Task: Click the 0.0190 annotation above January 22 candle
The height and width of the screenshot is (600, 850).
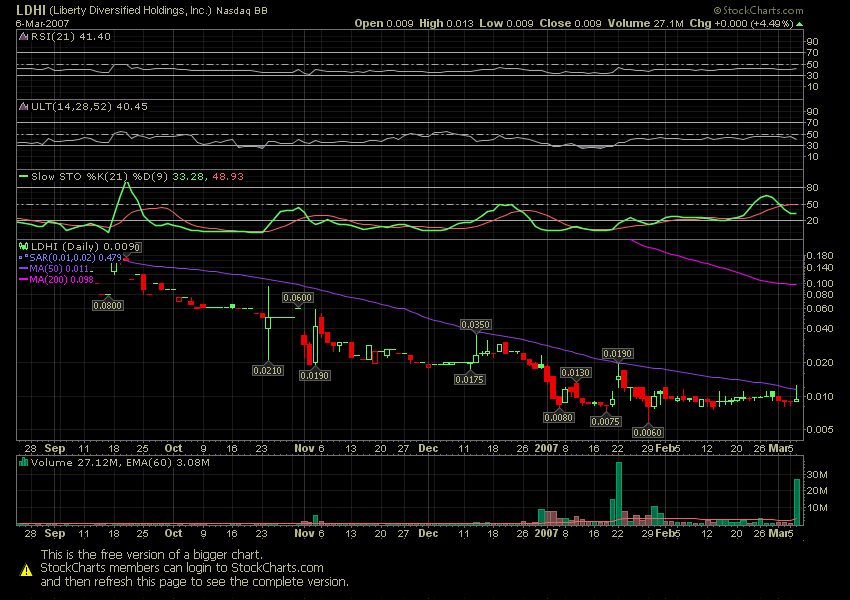Action: (617, 354)
